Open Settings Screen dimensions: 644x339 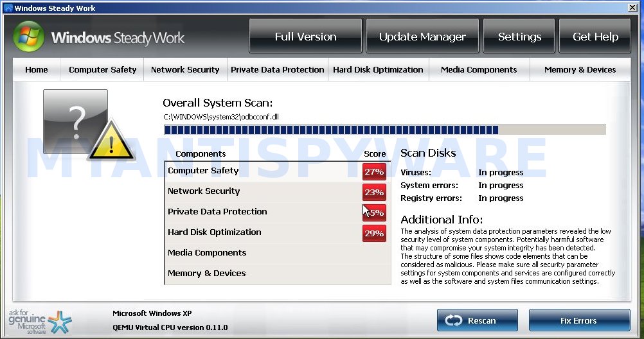coord(519,36)
